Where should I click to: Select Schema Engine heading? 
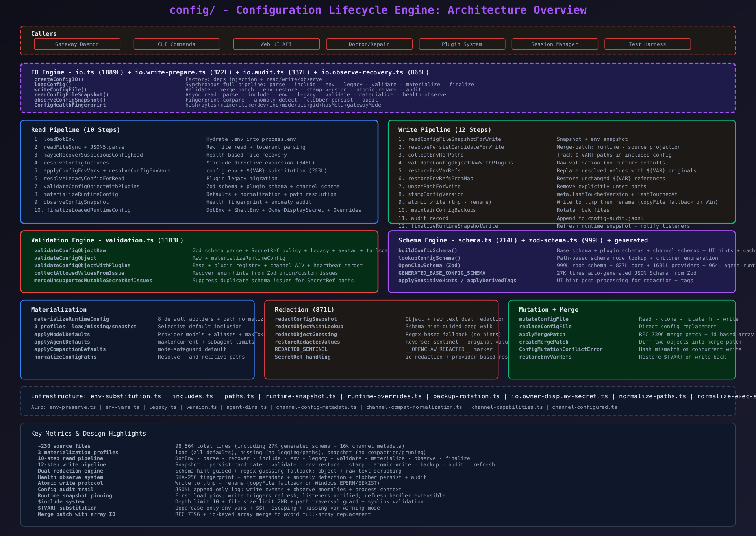523,240
